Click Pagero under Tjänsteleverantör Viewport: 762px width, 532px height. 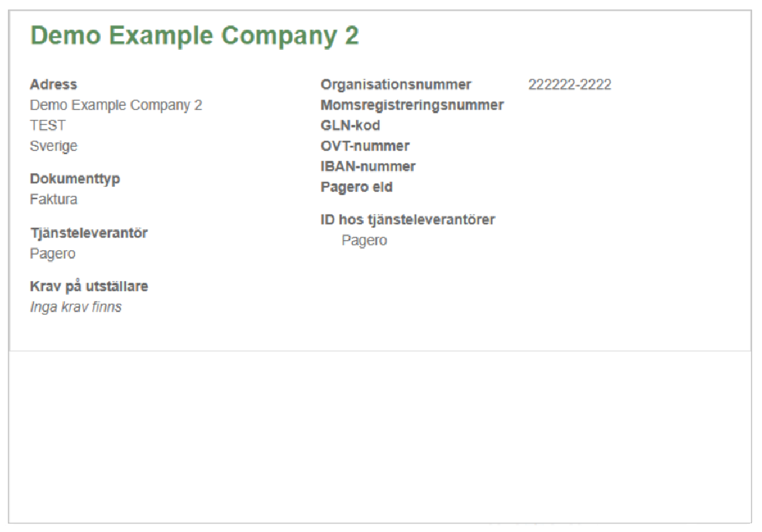click(53, 254)
